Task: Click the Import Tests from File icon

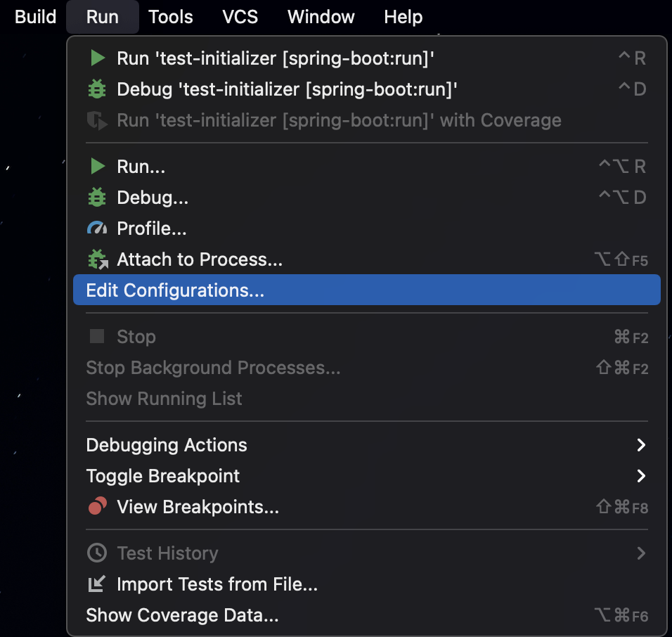Action: click(97, 584)
